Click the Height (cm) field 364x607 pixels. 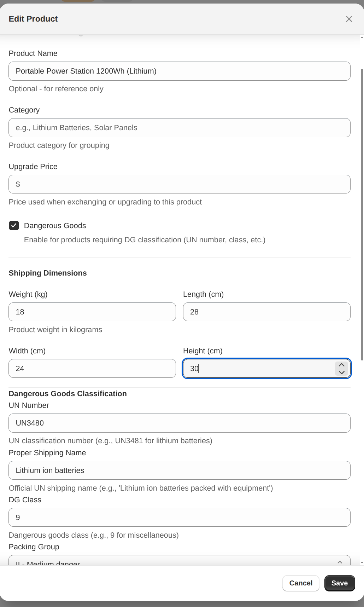point(267,369)
